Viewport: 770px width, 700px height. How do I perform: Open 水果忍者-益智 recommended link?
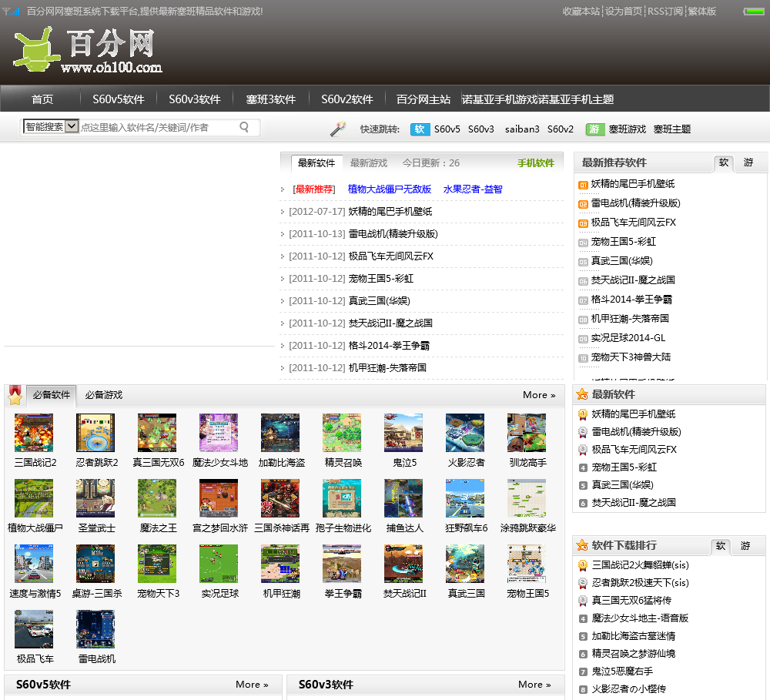473,189
